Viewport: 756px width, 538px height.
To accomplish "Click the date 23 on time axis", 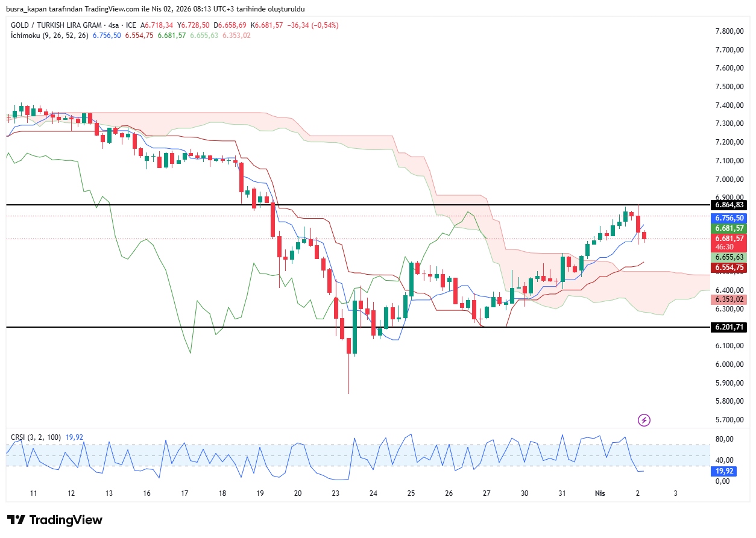I will (336, 493).
